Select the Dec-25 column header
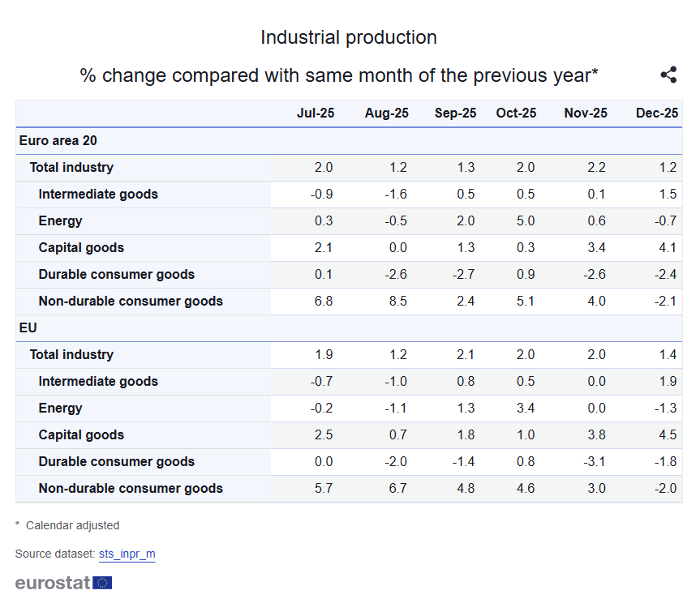This screenshot has width=700, height=599. pyautogui.click(x=657, y=113)
